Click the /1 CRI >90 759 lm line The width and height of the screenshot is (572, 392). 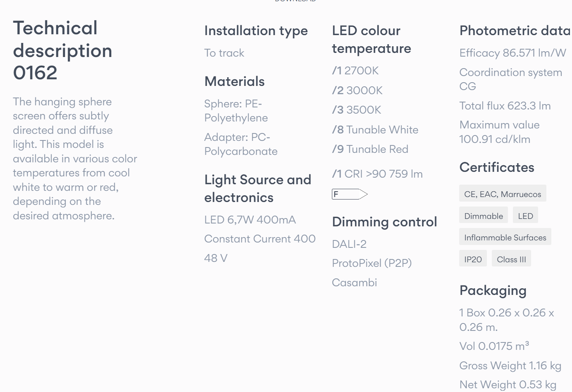(377, 174)
